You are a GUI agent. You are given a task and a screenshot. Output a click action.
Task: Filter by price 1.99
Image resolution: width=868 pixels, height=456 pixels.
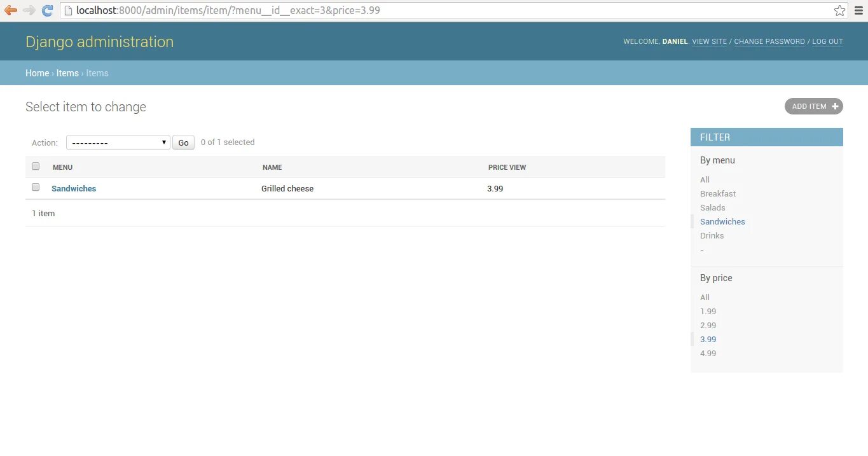[x=708, y=311]
